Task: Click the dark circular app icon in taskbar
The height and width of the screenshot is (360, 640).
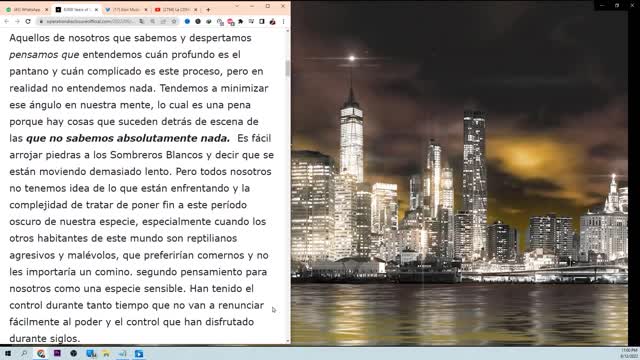Action: click(73, 353)
